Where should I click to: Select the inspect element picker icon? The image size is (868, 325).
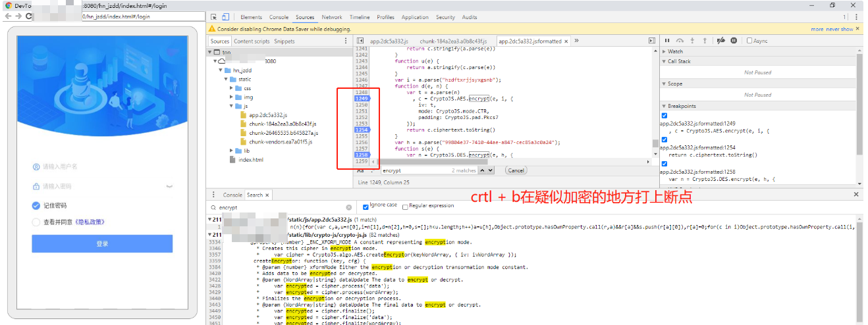(x=213, y=17)
